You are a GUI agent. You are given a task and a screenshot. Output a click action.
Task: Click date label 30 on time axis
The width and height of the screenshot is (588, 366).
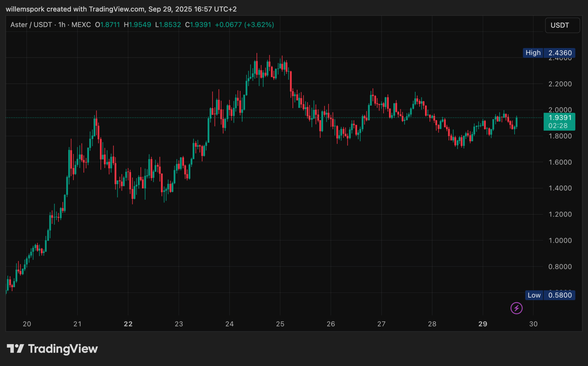click(533, 324)
